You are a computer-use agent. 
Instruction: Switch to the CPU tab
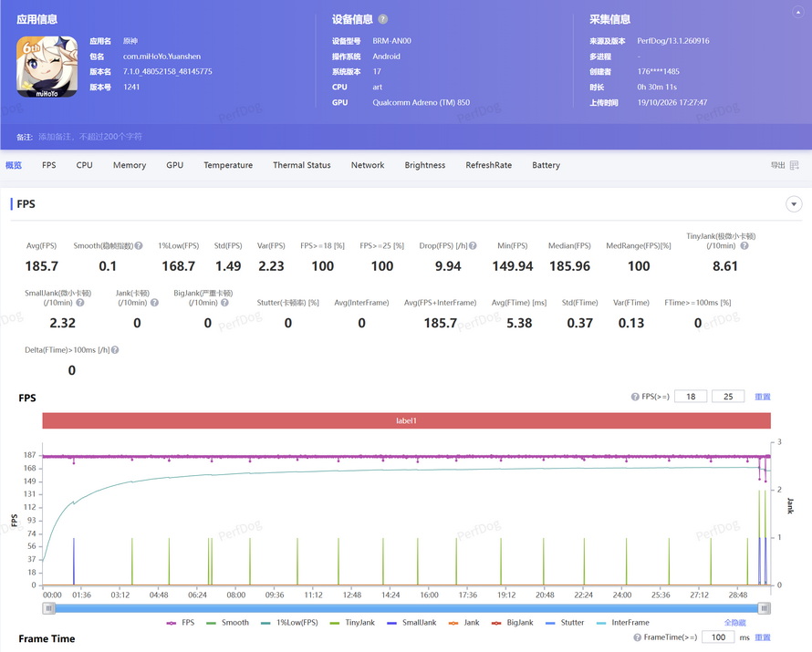[x=85, y=165]
